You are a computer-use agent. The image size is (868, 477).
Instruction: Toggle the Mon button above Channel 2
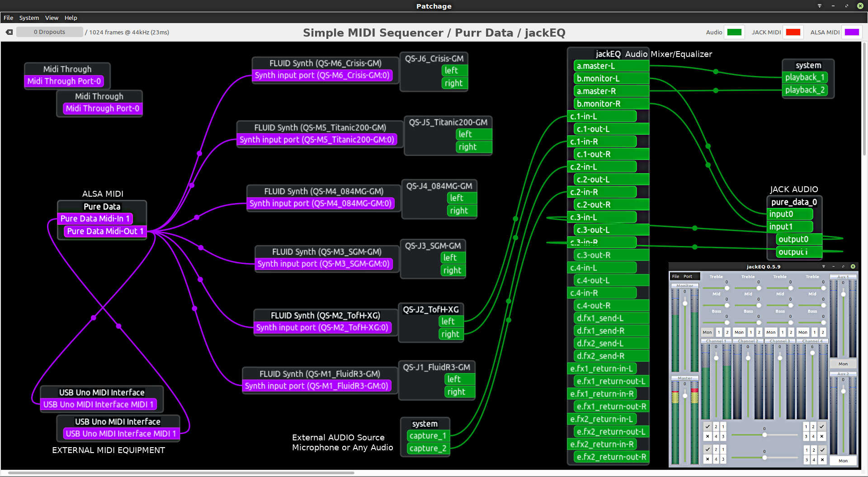coord(739,332)
